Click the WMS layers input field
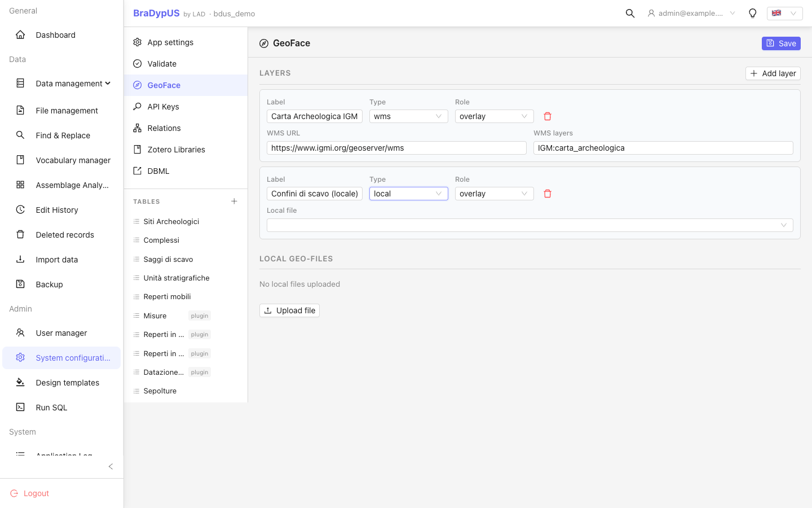 click(x=663, y=148)
